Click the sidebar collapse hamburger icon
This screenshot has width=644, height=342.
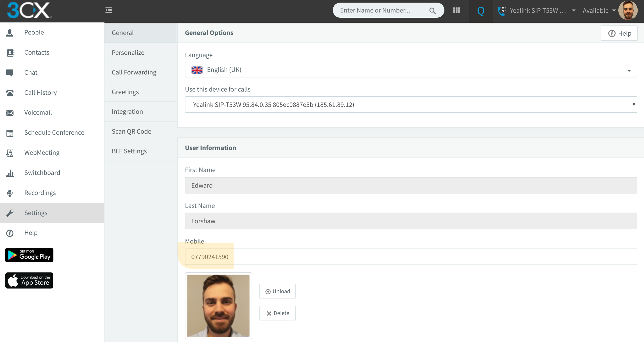pyautogui.click(x=109, y=10)
